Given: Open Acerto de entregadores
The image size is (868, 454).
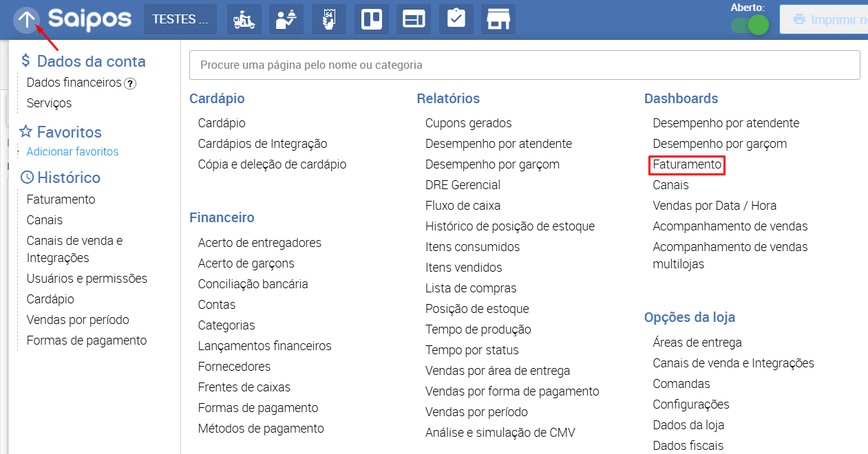Looking at the screenshot, I should coord(260,243).
